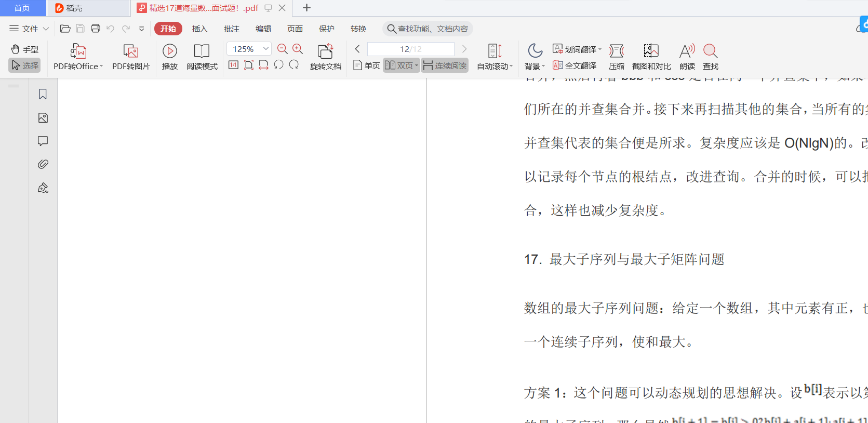Open 查找 find tool
The height and width of the screenshot is (423, 868).
711,57
